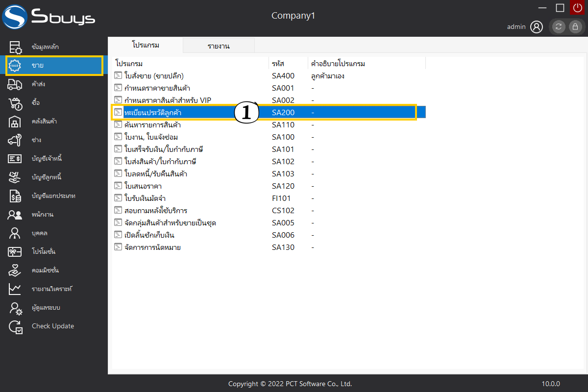Screen dimensions: 588x392
Task: Click the warehouse icon for คลังสินค้า
Action: click(x=15, y=122)
